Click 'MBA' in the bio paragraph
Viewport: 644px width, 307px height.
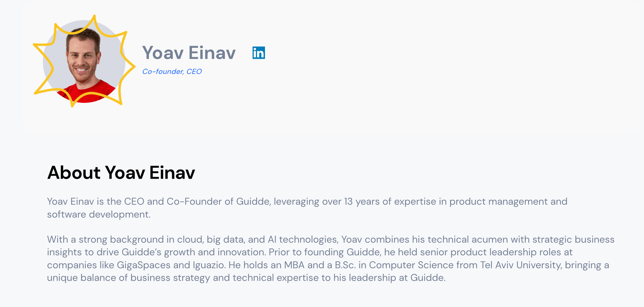click(x=294, y=265)
